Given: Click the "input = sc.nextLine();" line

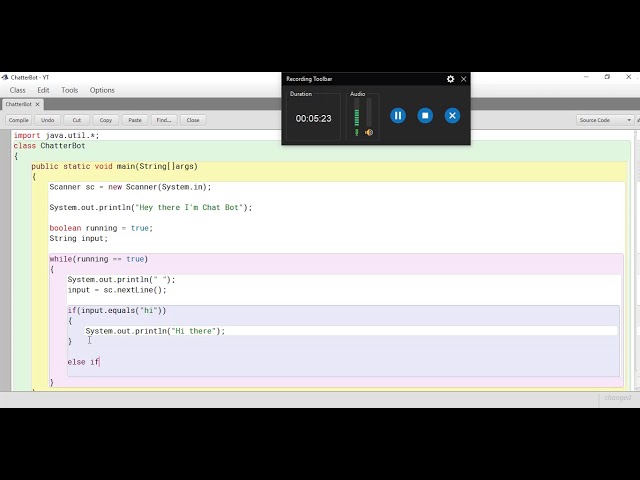Looking at the screenshot, I should click(117, 290).
